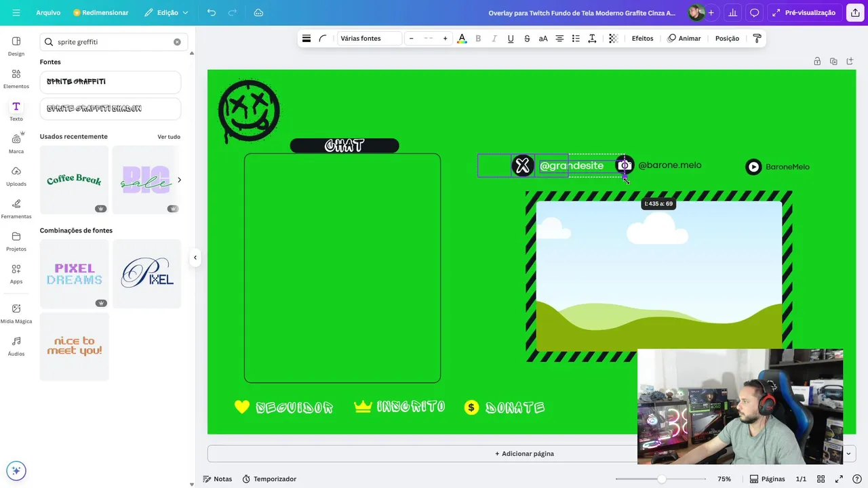Viewport: 868px width, 488px height.
Task: Click Adicionar página button
Action: pyautogui.click(x=524, y=453)
